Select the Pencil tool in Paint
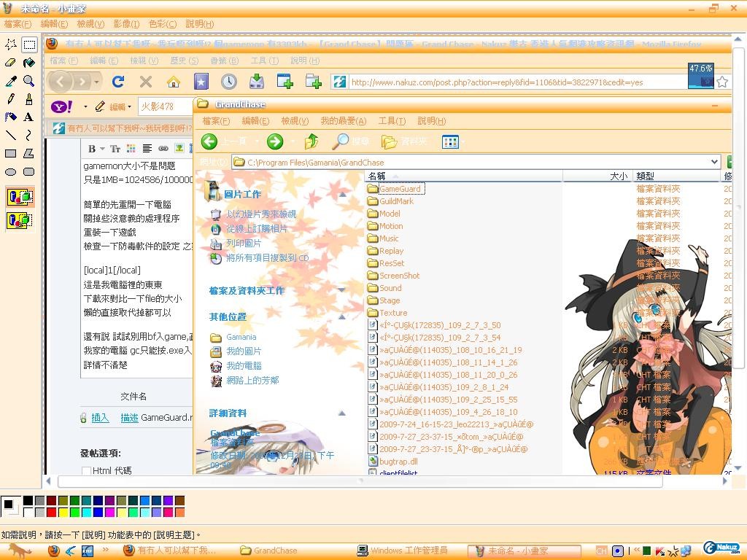 (x=11, y=99)
